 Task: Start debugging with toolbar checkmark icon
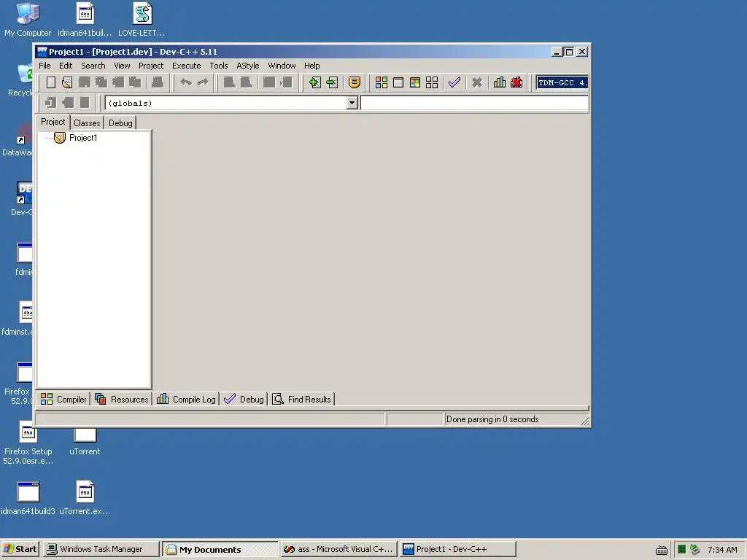(x=454, y=82)
